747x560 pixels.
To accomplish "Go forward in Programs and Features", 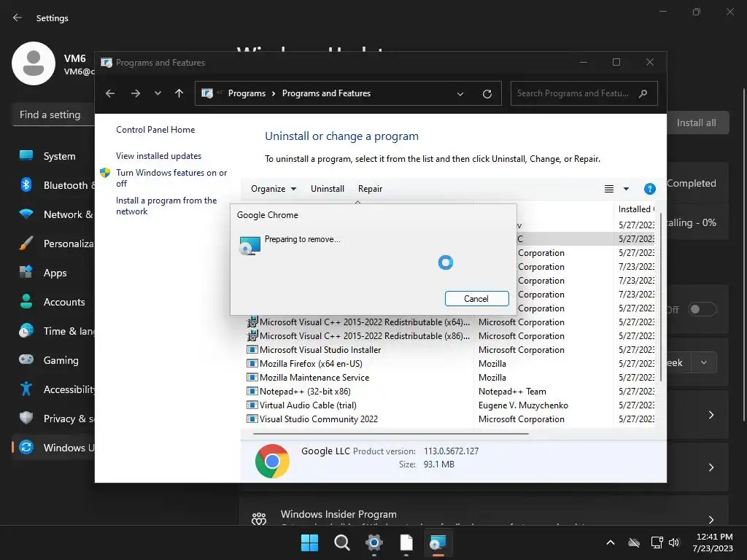I will pos(136,93).
